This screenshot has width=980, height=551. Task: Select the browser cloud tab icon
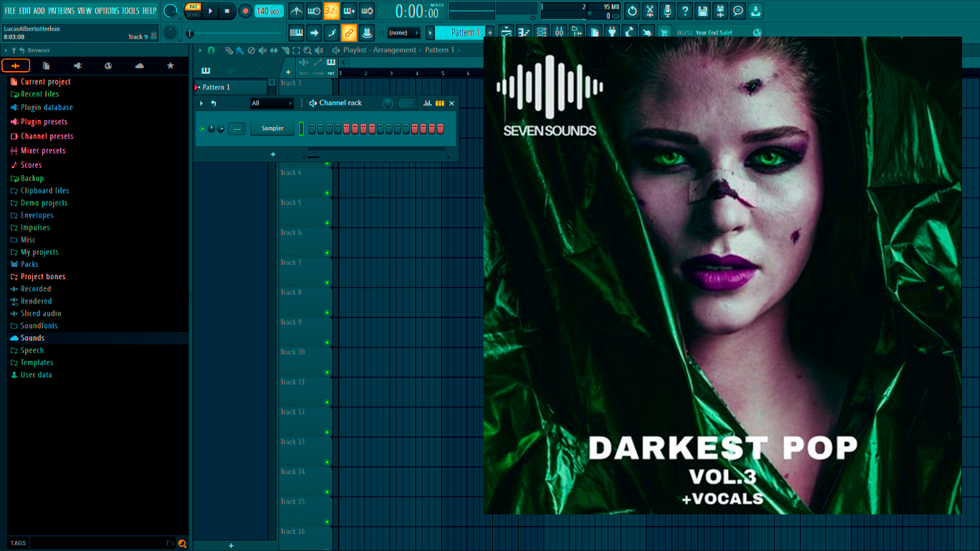click(139, 66)
